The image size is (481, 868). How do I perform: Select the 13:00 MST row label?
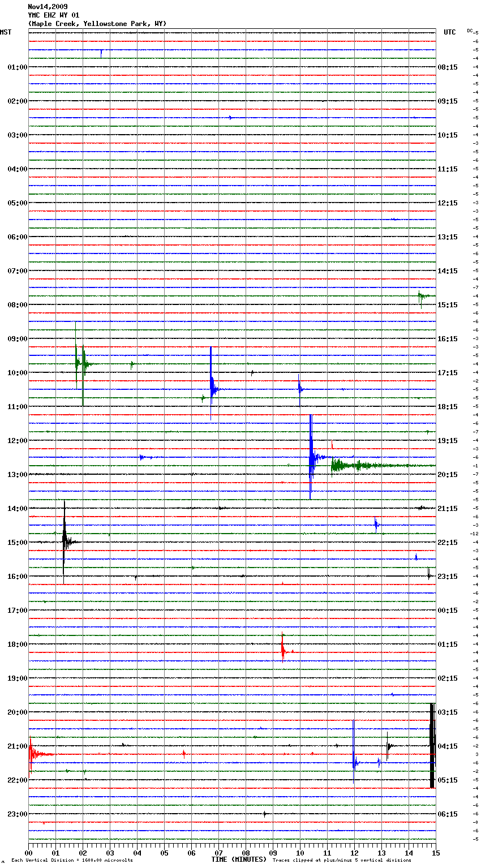tap(18, 475)
